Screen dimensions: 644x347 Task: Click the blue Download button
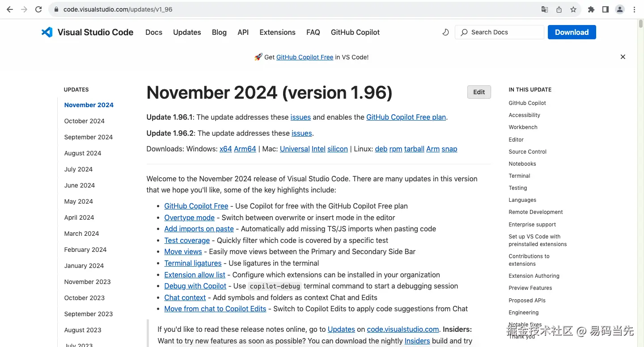coord(572,32)
